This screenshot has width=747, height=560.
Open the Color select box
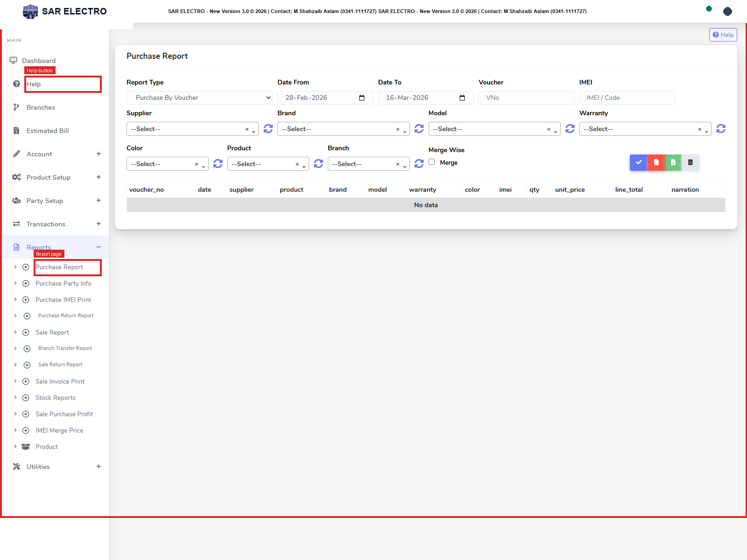pos(168,164)
